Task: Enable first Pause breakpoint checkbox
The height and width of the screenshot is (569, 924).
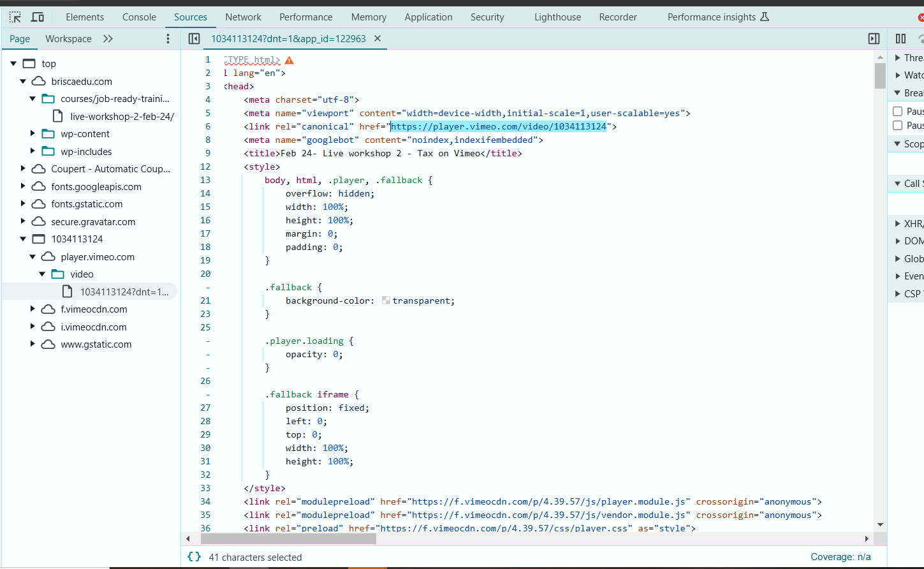Action: (898, 111)
